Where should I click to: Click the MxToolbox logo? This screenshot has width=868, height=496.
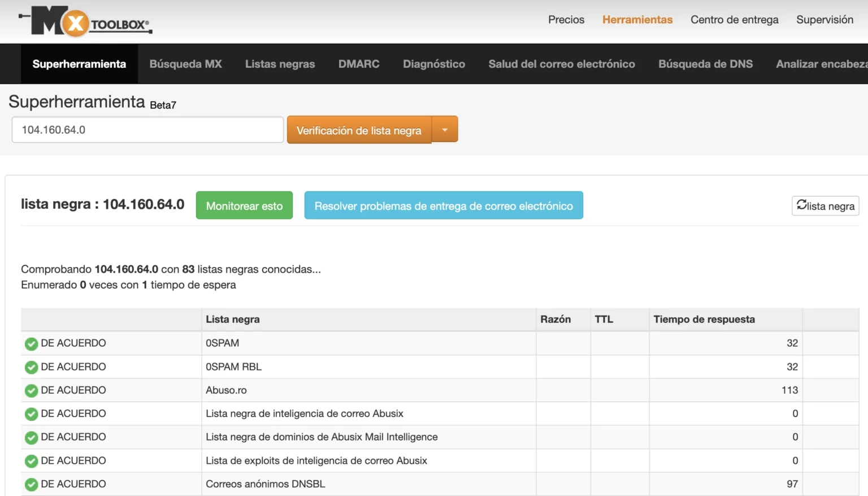[85, 21]
